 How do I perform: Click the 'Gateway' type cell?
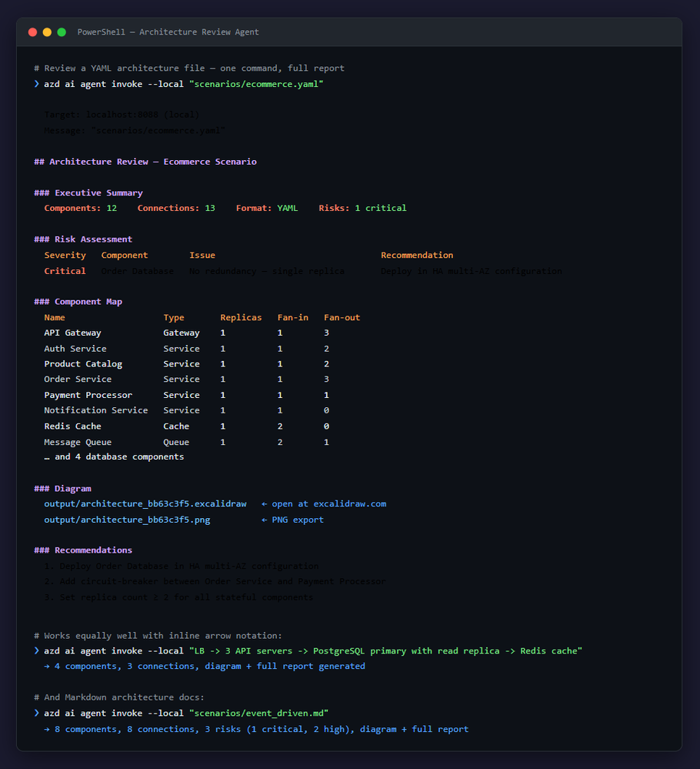pyautogui.click(x=182, y=333)
